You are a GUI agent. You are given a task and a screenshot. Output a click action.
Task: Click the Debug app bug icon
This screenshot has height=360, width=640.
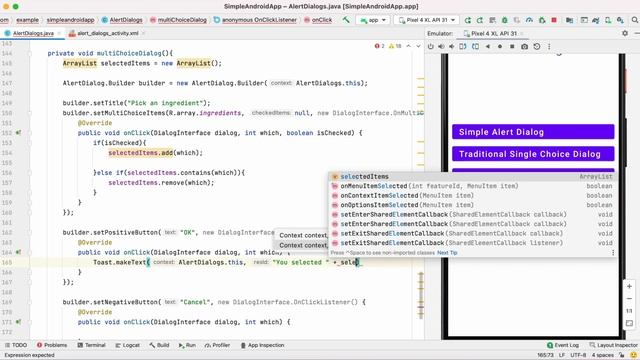[x=504, y=20]
